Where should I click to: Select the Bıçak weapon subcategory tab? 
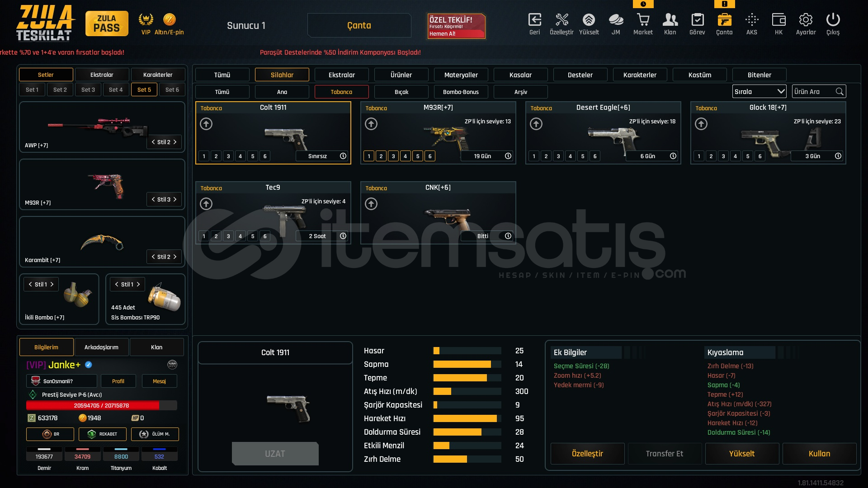(x=401, y=92)
